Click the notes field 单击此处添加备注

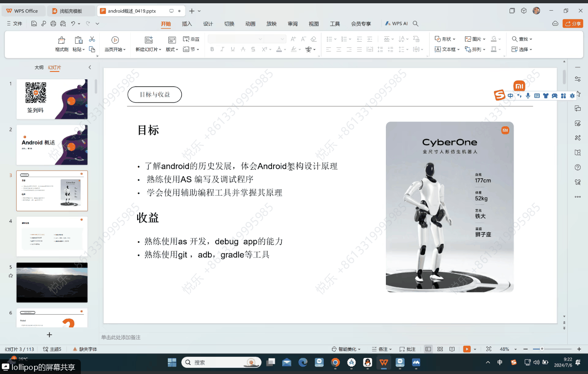click(x=121, y=337)
